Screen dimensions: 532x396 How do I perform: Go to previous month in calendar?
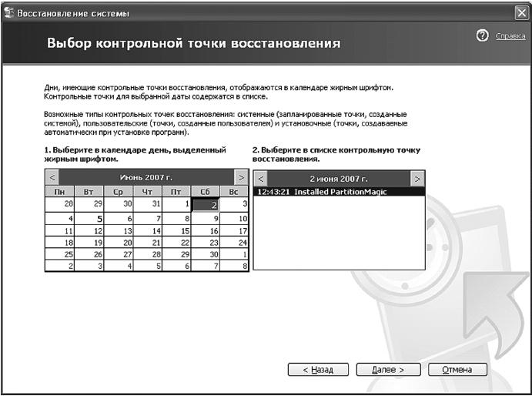[52, 178]
